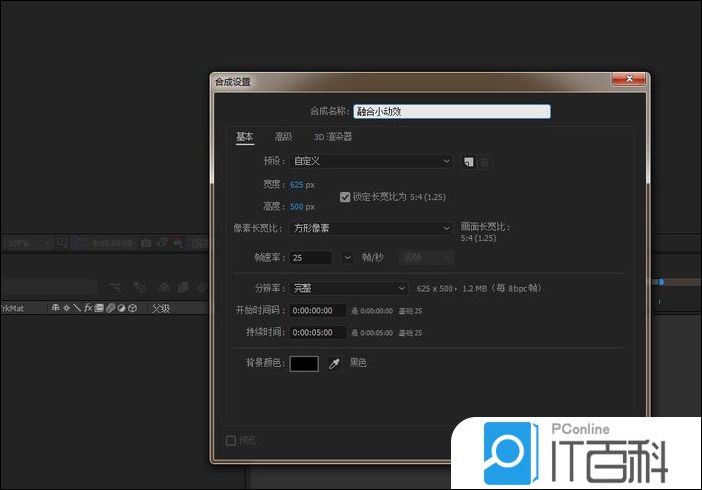Click the quality slash switch column icon
The height and width of the screenshot is (490, 702).
point(77,308)
